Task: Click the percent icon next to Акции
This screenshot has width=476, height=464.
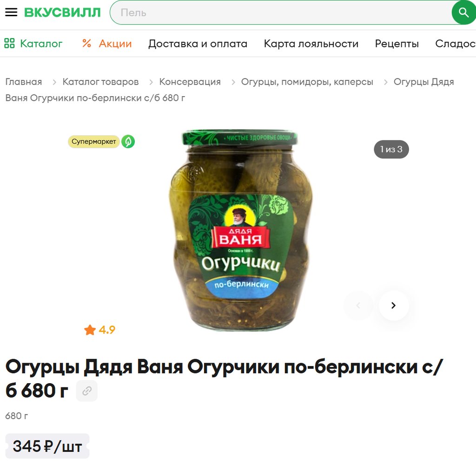Action: tap(86, 43)
